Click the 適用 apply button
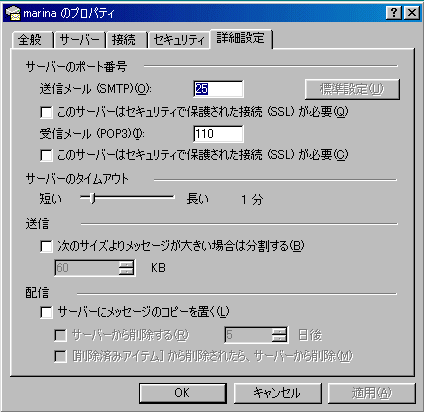The height and width of the screenshot is (412, 424). [x=372, y=393]
